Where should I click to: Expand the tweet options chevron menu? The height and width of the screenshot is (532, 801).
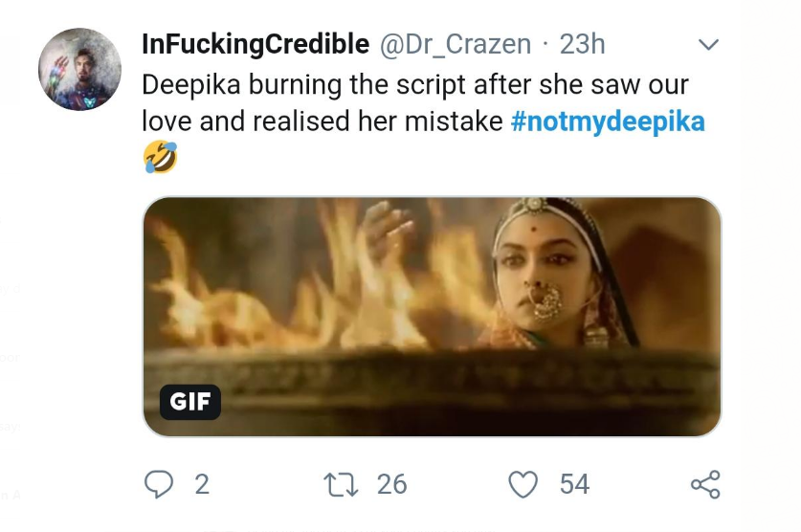[x=708, y=44]
